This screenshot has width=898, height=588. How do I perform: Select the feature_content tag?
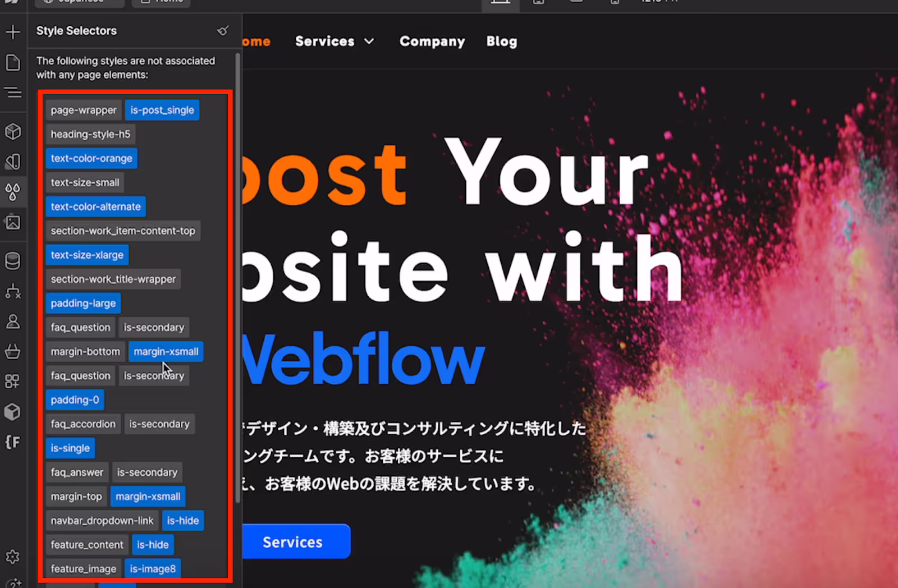click(x=87, y=545)
